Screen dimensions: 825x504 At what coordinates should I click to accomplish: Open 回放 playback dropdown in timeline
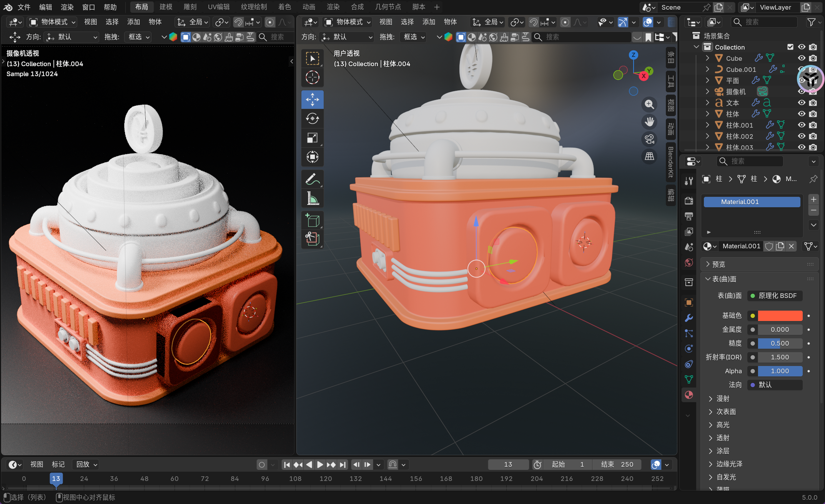87,464
